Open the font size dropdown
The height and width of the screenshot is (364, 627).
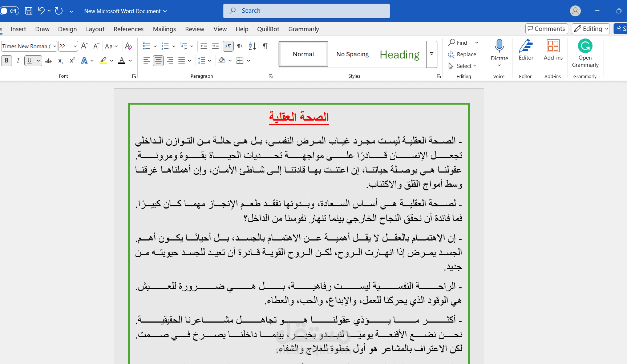coord(75,46)
